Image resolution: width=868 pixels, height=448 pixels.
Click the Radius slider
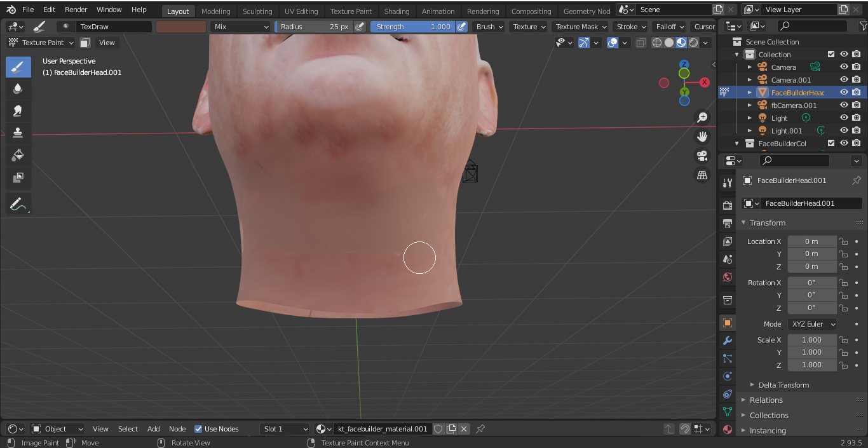click(314, 27)
